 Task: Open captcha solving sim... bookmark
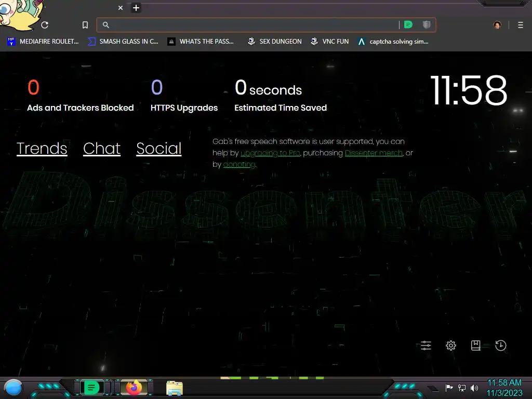393,42
